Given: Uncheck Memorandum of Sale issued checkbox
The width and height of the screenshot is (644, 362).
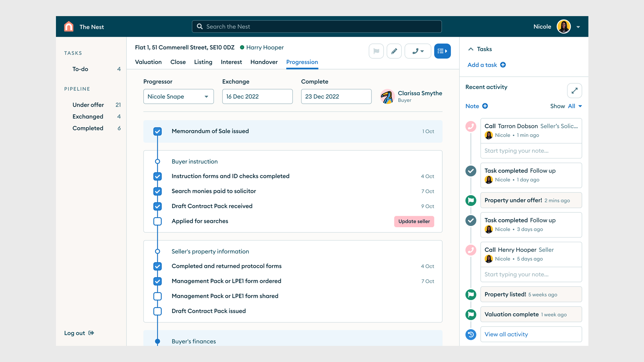Looking at the screenshot, I should tap(157, 132).
